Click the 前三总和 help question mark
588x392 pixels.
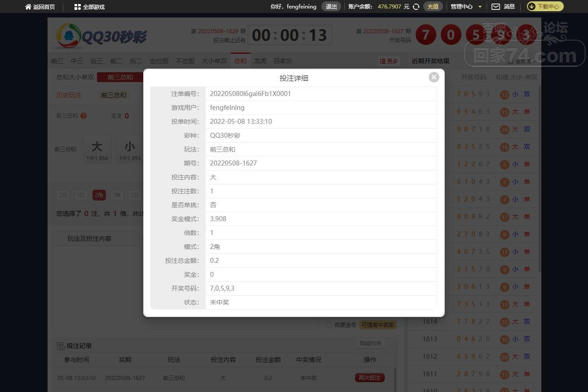[83, 116]
